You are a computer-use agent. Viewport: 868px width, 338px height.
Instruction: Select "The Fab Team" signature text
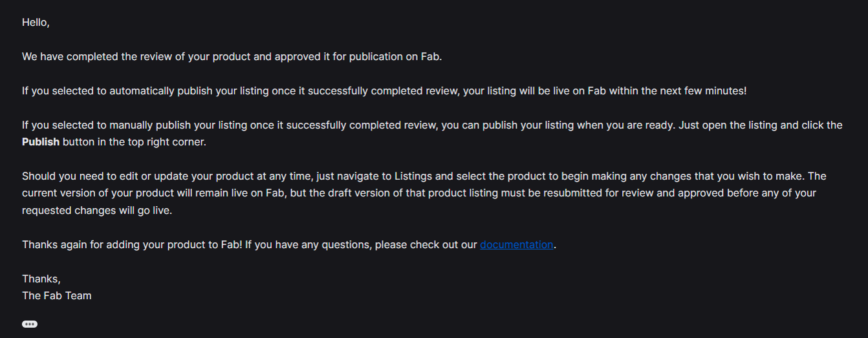click(x=57, y=295)
